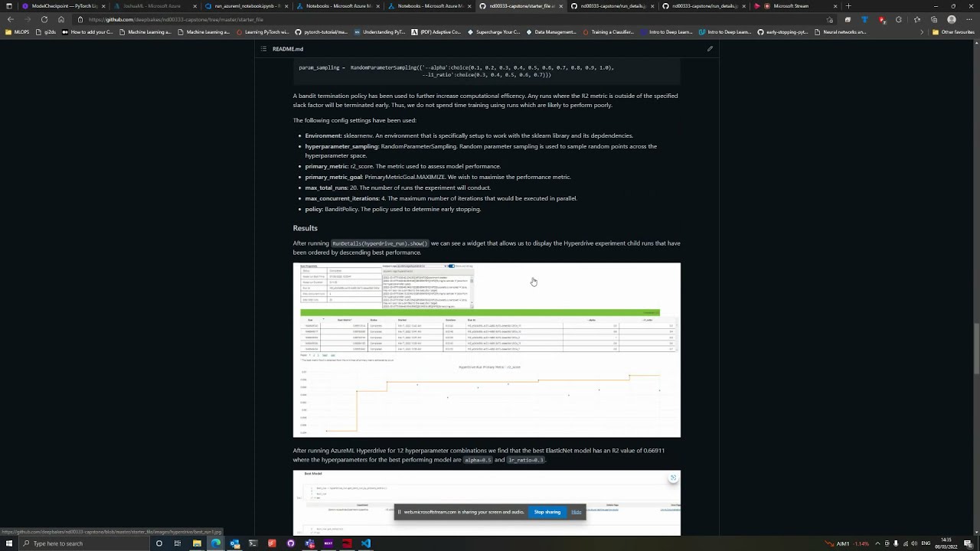980x551 pixels.
Task: Open the browser home page
Action: pyautogui.click(x=61, y=19)
